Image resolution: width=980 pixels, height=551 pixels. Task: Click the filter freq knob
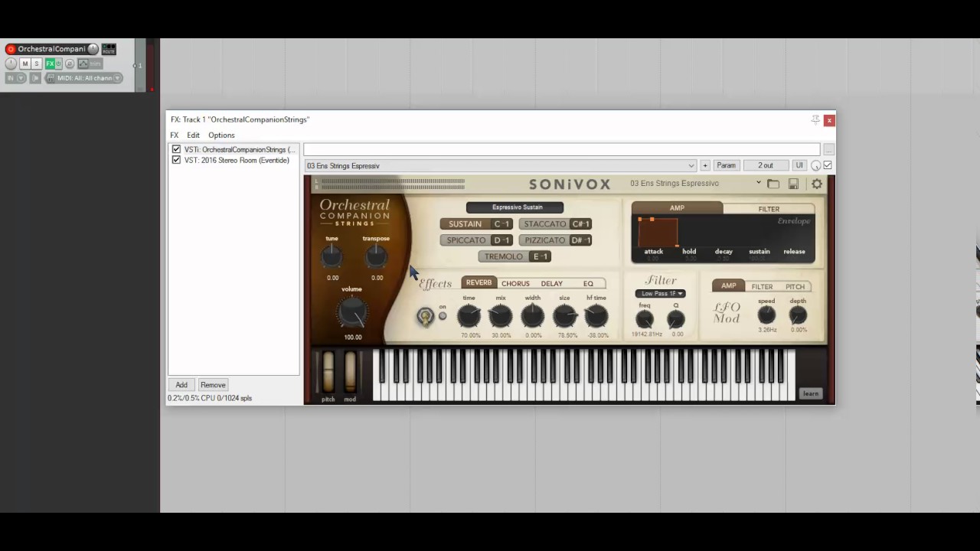coord(645,319)
